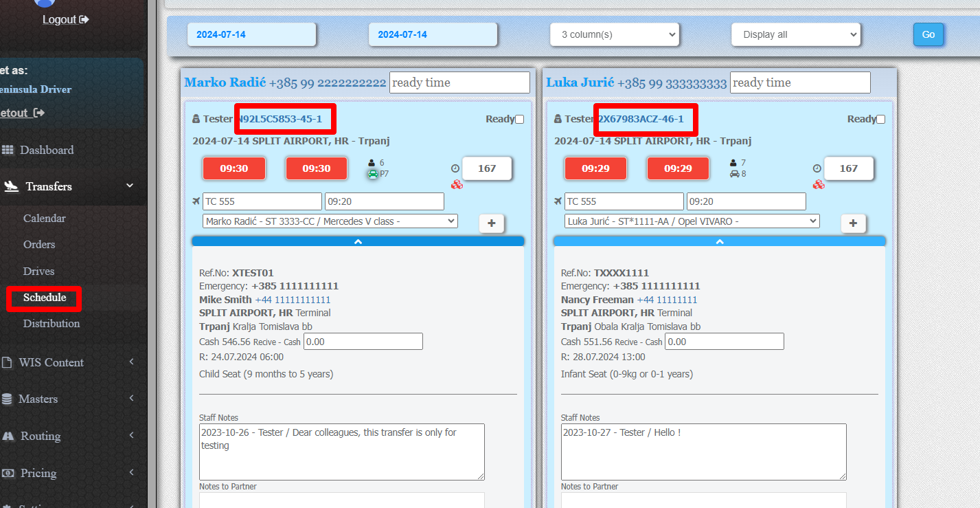Open the 3 column(s) layout dropdown

pos(614,34)
